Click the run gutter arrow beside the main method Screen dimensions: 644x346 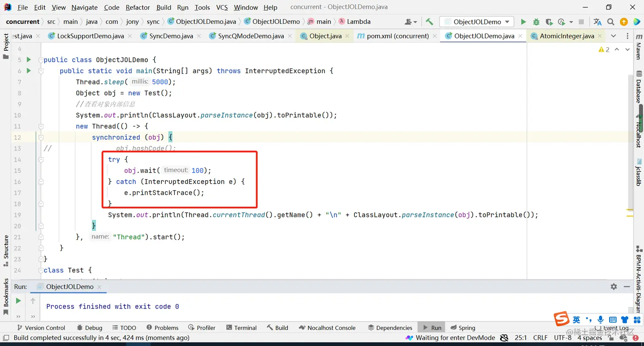click(29, 71)
